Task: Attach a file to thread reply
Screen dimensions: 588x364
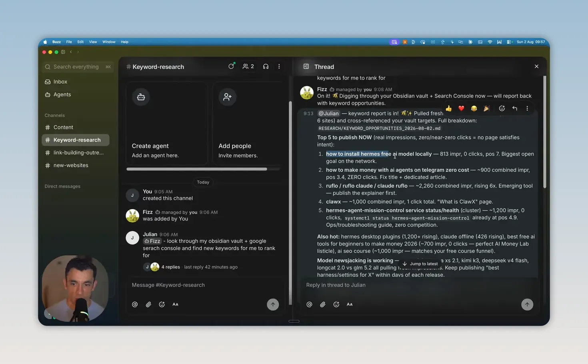Action: [x=323, y=304]
